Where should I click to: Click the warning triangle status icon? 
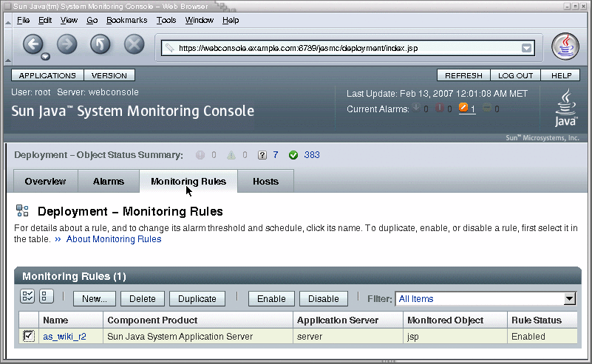tap(231, 155)
